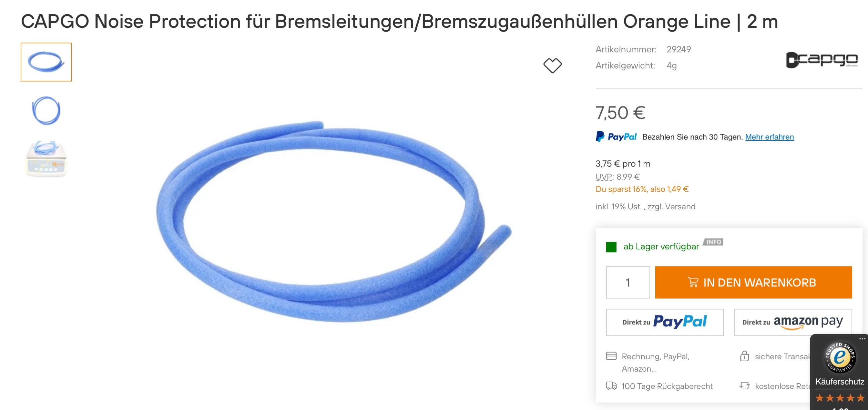
Task: Open Trusted Shops widget three-dot menu
Action: click(862, 339)
